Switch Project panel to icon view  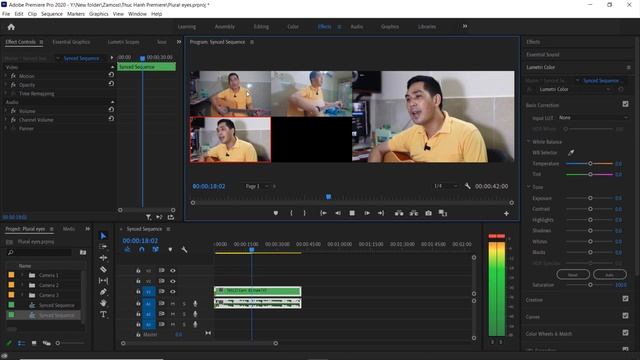[34, 343]
